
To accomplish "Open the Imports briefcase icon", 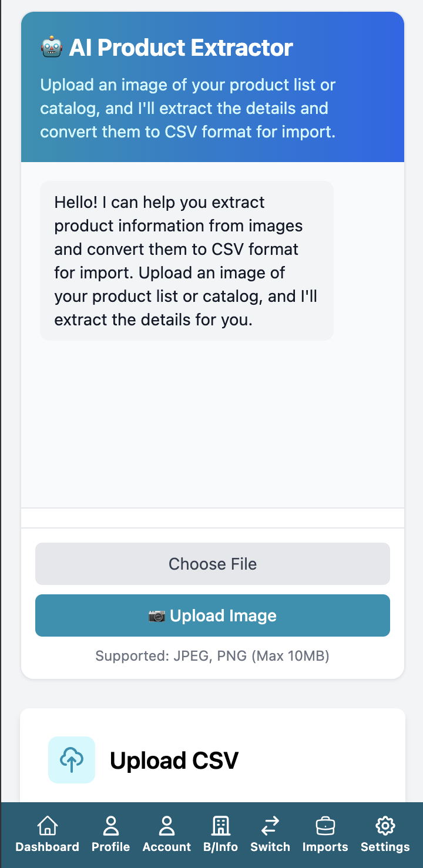I will pyautogui.click(x=325, y=825).
